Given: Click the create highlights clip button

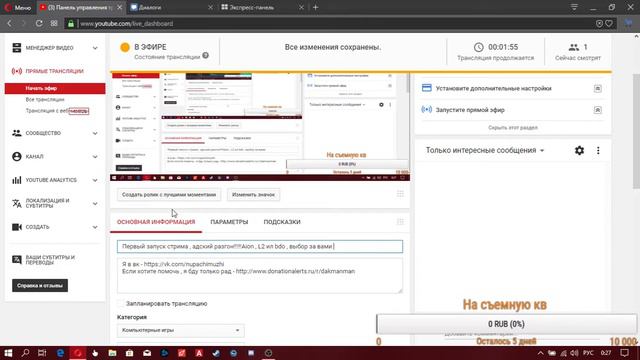Looking at the screenshot, I should [169, 195].
